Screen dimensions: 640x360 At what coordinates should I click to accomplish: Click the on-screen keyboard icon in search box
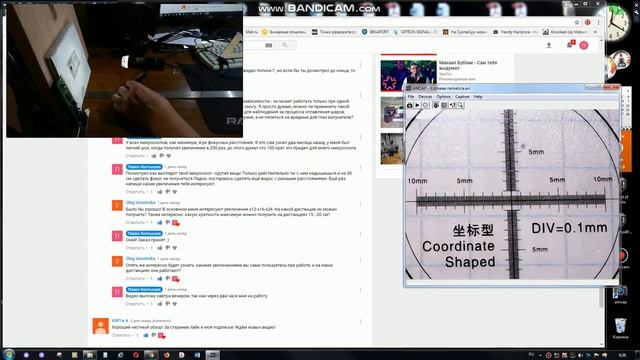(x=269, y=45)
